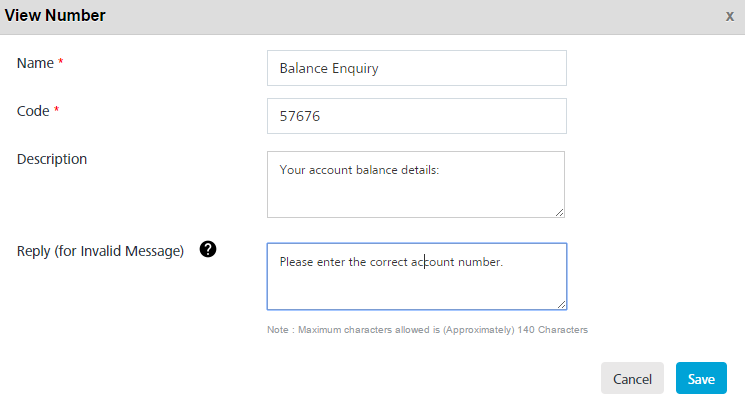Focus the Code field showing 57676
The height and width of the screenshot is (416, 745).
tap(417, 116)
